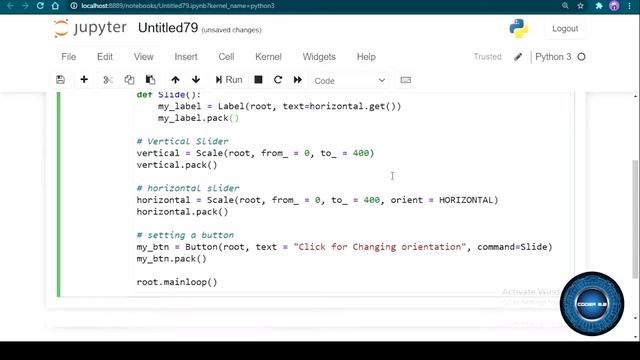640x360 pixels.
Task: Go back with the browser back arrow
Action: click(11, 6)
